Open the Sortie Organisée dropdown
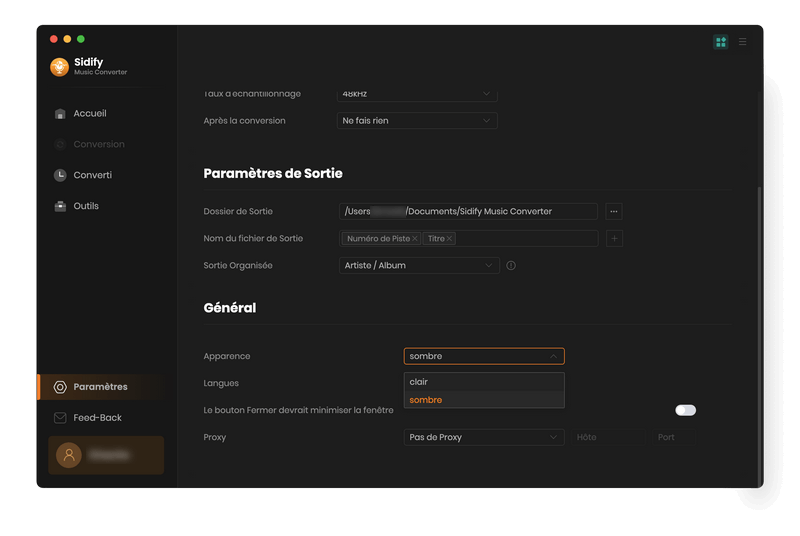 418,266
